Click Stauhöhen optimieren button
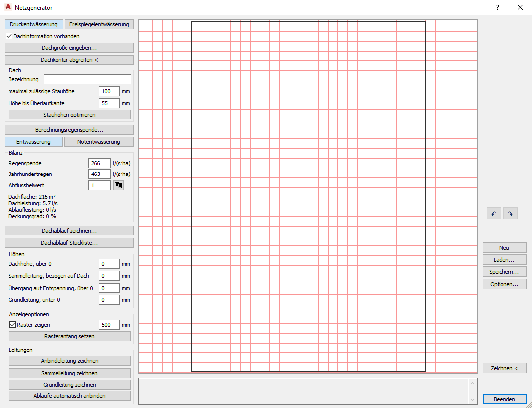Viewport: 532px width, 408px height. 69,115
